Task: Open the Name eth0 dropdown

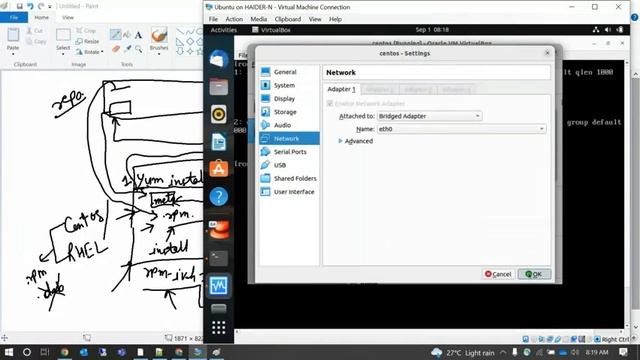Action: click(461, 129)
